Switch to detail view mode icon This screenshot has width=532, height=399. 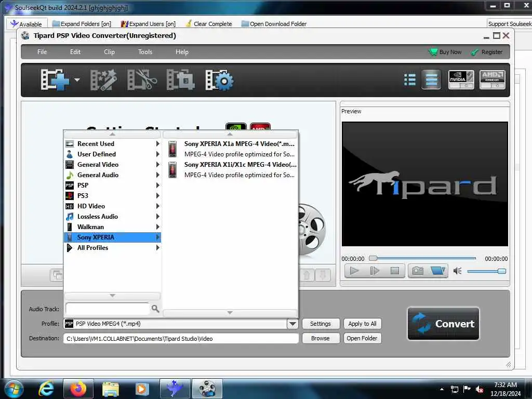(431, 79)
